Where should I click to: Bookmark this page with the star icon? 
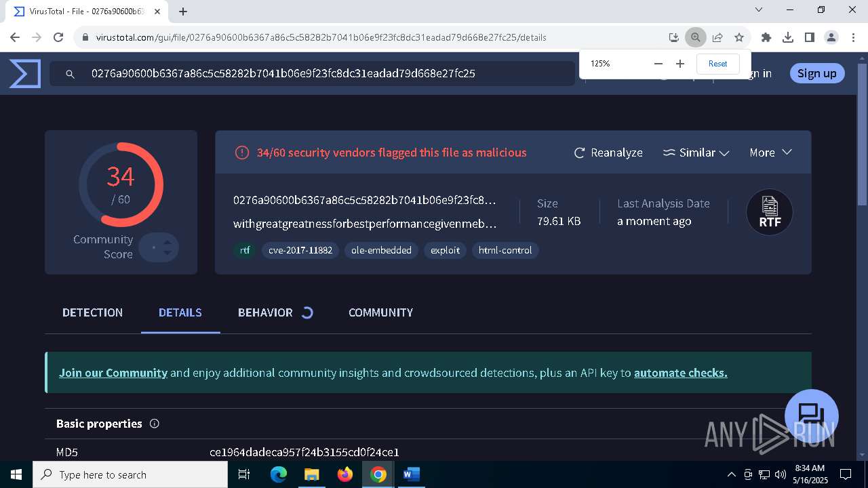pyautogui.click(x=739, y=37)
